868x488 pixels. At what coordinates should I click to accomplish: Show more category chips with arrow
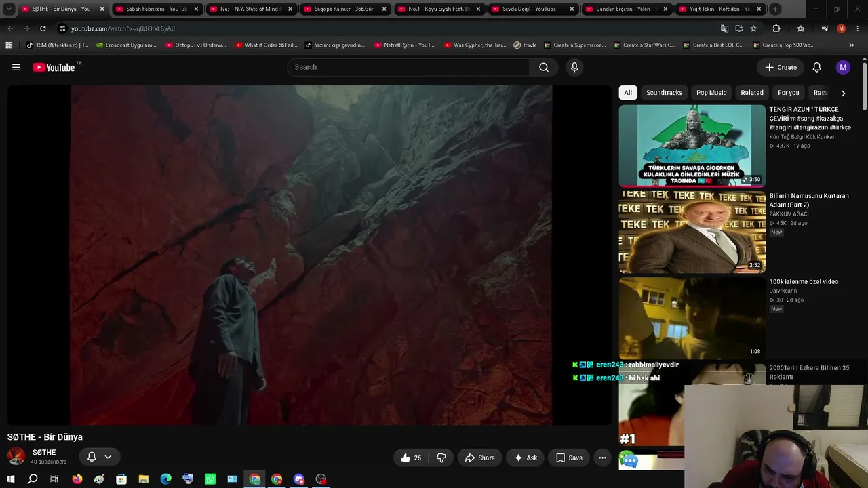pyautogui.click(x=843, y=93)
